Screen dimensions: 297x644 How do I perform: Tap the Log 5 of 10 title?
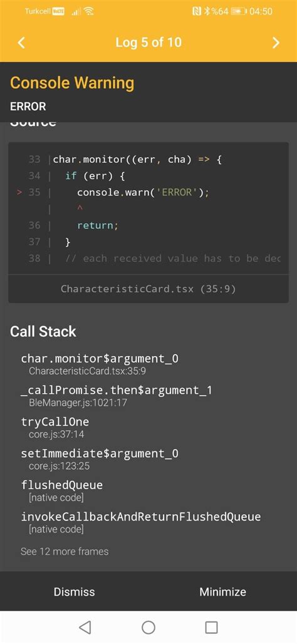(148, 42)
